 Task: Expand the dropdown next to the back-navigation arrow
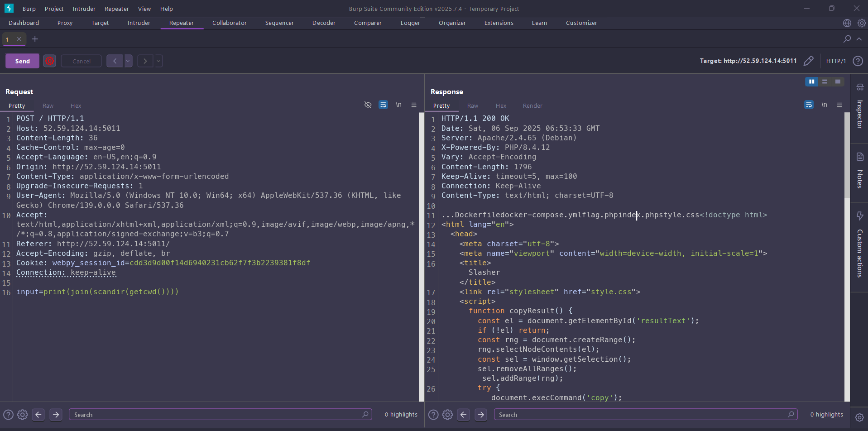128,61
